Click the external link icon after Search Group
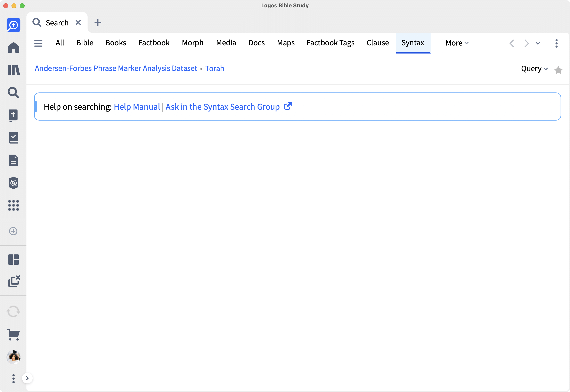 point(288,106)
